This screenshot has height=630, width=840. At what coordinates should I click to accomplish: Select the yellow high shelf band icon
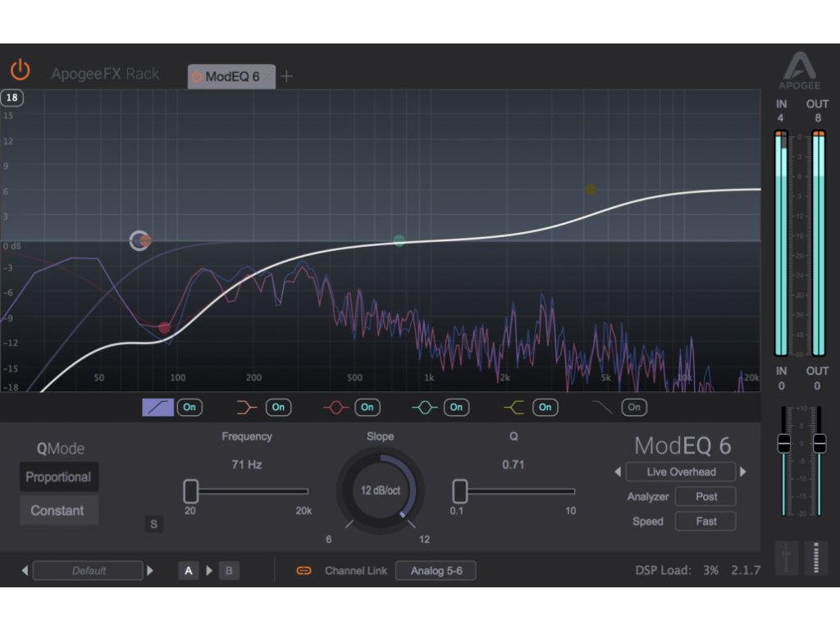click(514, 407)
